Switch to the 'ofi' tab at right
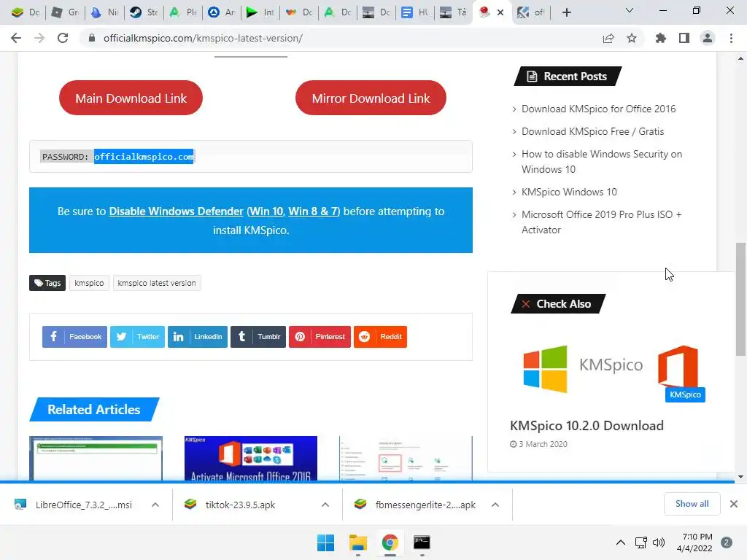 pos(532,12)
